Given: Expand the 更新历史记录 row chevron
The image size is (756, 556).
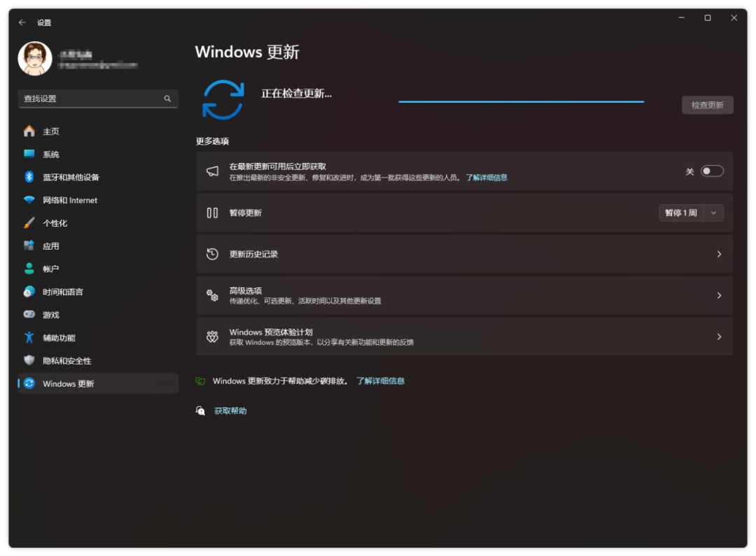Looking at the screenshot, I should pos(719,254).
